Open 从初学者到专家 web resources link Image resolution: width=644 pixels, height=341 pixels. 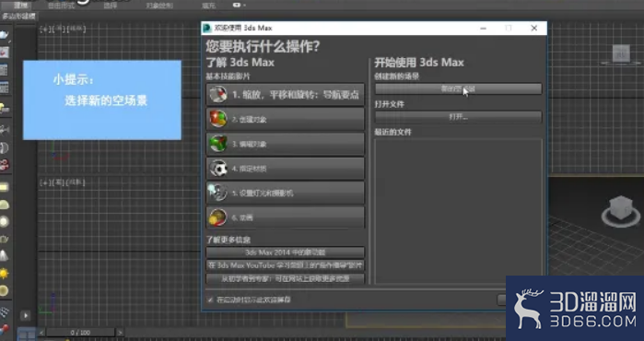pyautogui.click(x=286, y=278)
